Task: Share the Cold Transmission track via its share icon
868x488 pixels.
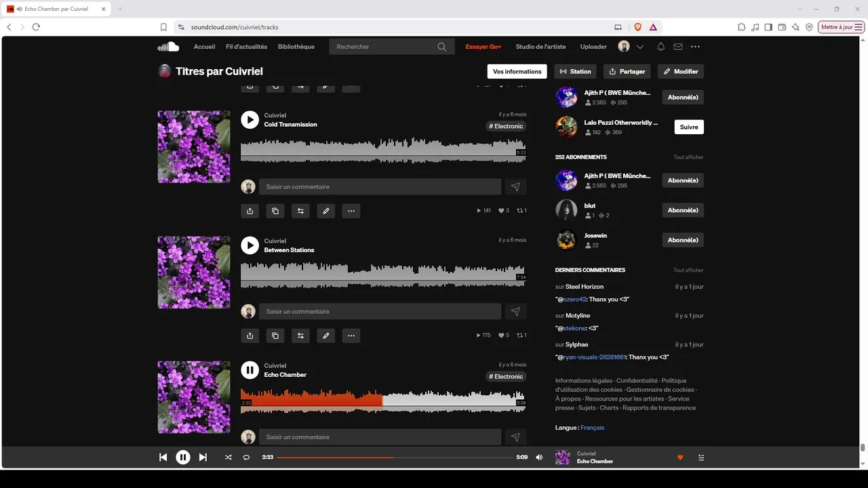Action: pyautogui.click(x=250, y=211)
